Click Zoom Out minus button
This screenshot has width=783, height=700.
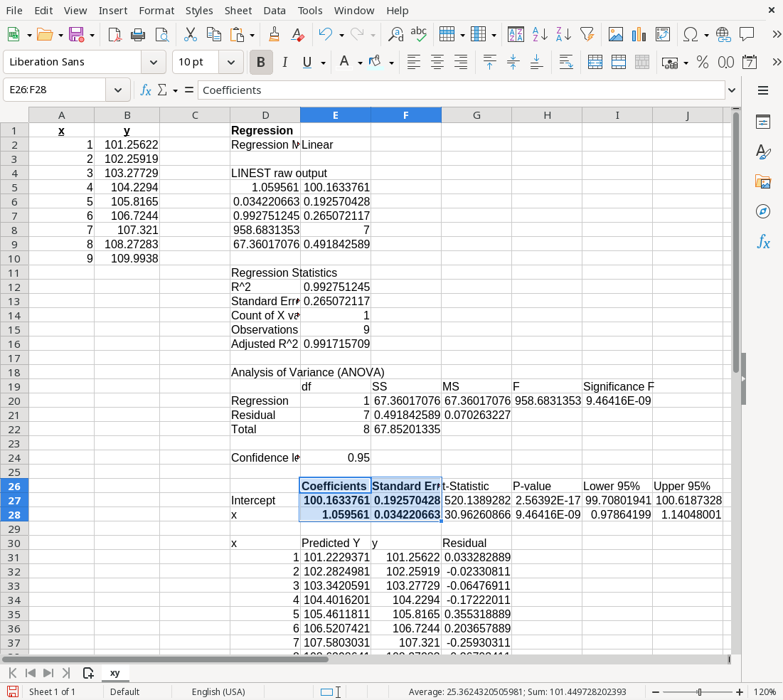point(656,692)
